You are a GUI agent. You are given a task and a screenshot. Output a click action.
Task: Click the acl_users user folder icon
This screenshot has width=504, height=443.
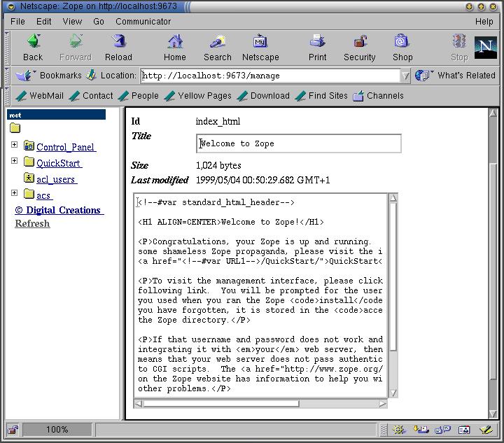29,178
